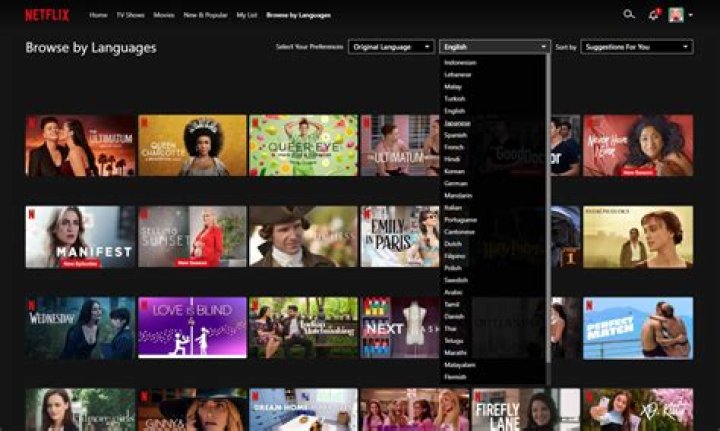Open the Manifest title thumbnail
This screenshot has width=720, height=431.
tap(80, 237)
